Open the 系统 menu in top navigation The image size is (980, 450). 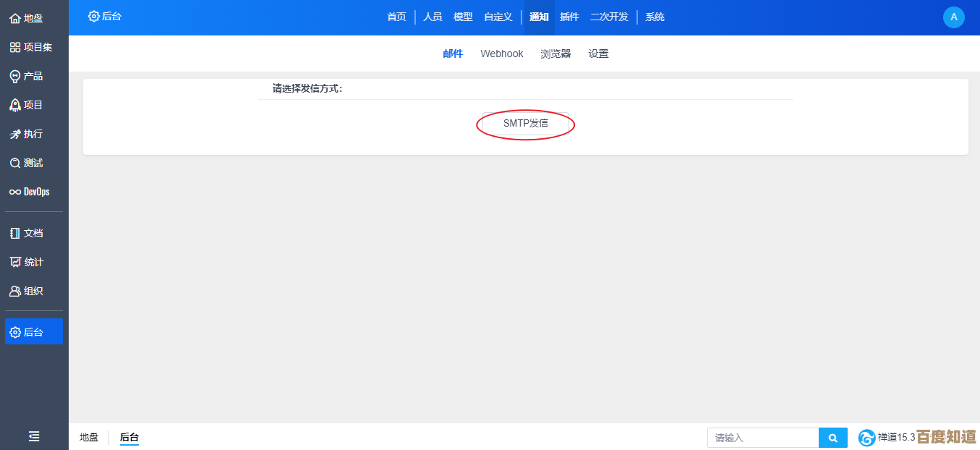(x=655, y=17)
